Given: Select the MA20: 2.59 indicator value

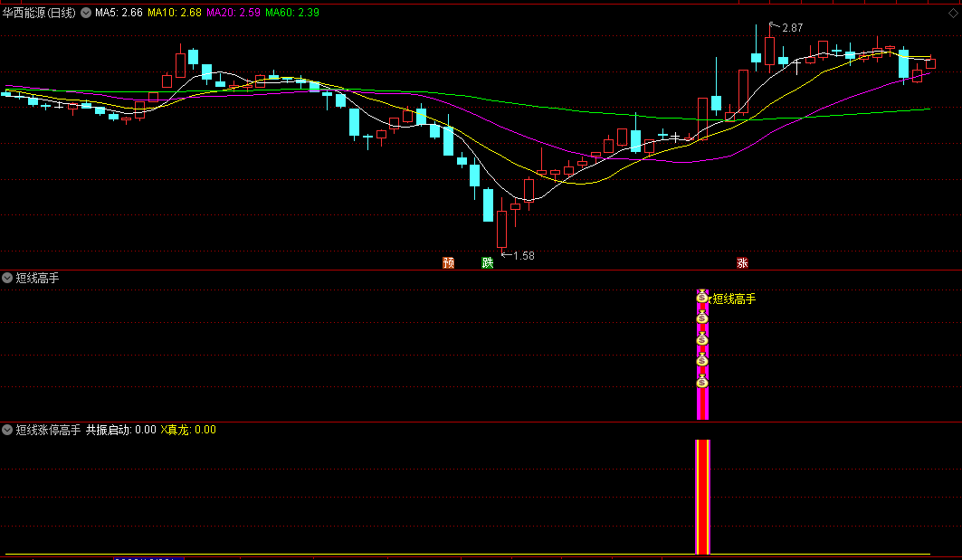Looking at the screenshot, I should (233, 13).
